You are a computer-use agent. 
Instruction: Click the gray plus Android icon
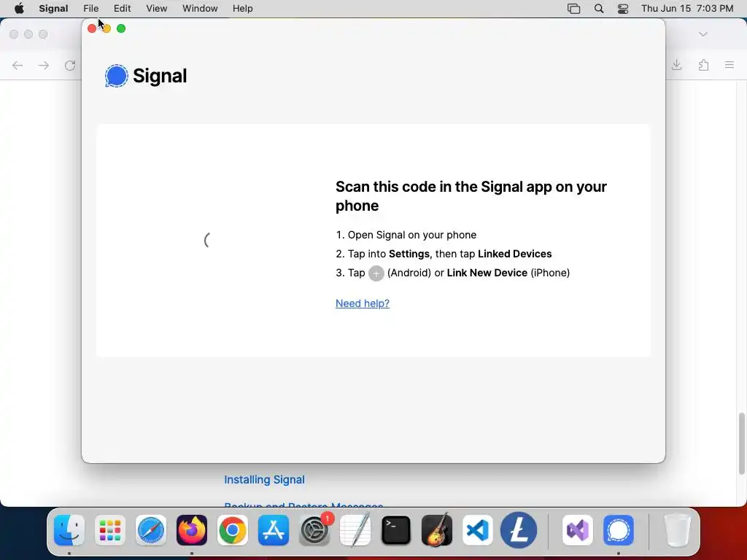coord(376,273)
